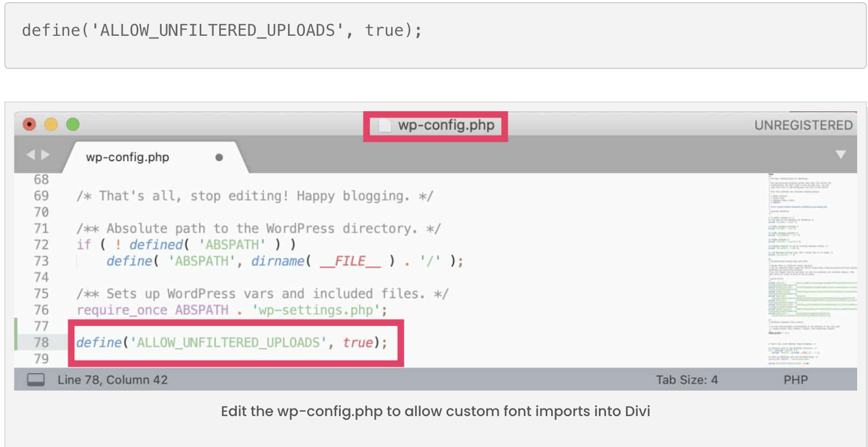Click the minimap on the right side
The image size is (868, 447).
812,270
